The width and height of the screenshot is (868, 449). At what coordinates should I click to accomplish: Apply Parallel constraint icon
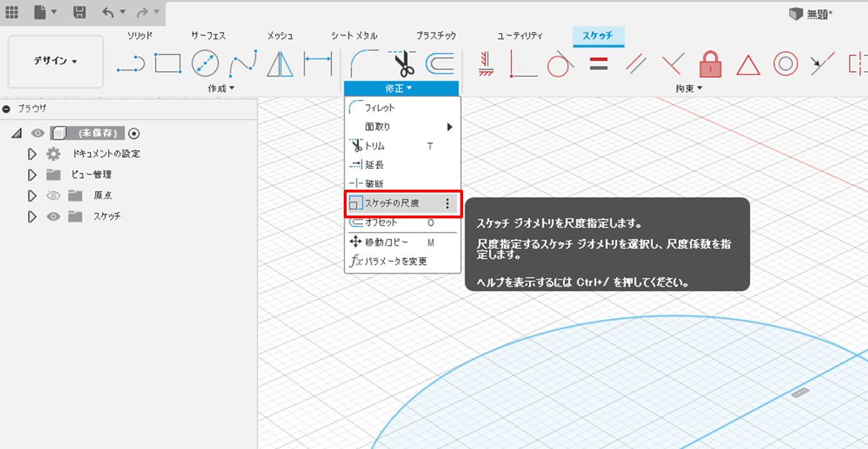coord(636,64)
